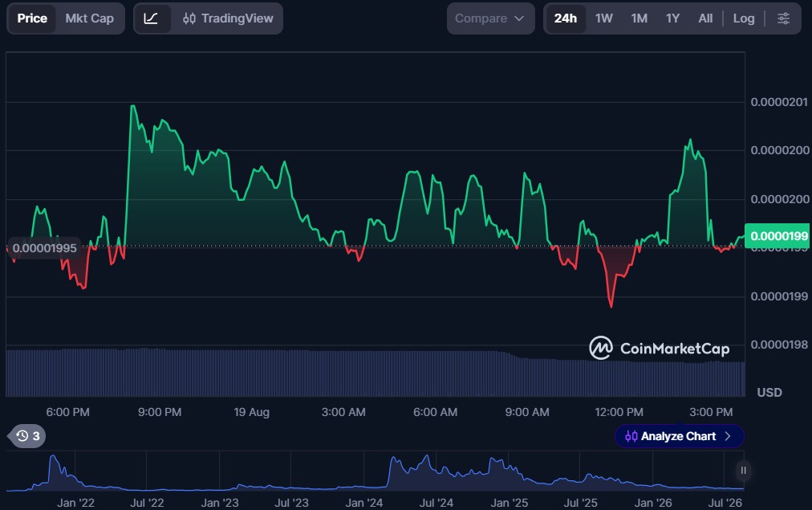Click Jan '25 on the mini timeline
This screenshot has height=510, width=812.
click(x=509, y=503)
